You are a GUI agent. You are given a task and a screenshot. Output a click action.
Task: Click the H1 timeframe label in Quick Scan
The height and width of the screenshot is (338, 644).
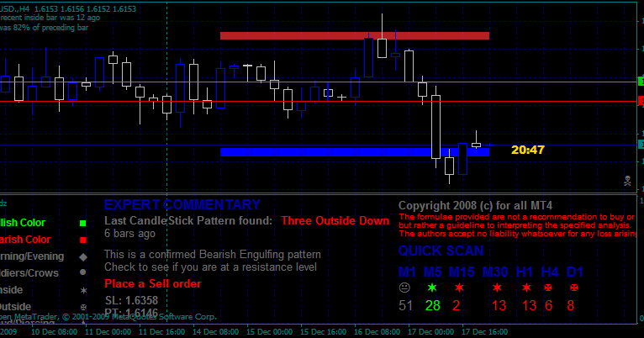tap(525, 272)
